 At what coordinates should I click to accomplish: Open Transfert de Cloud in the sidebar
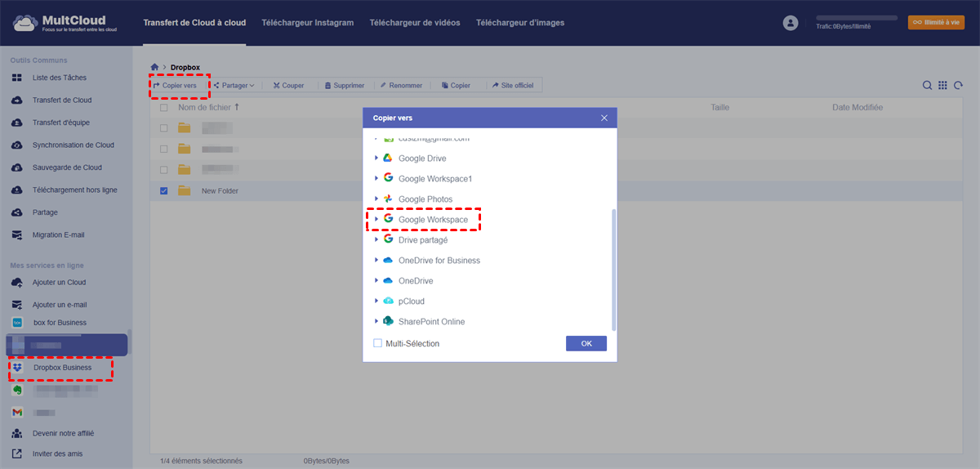pyautogui.click(x=62, y=100)
